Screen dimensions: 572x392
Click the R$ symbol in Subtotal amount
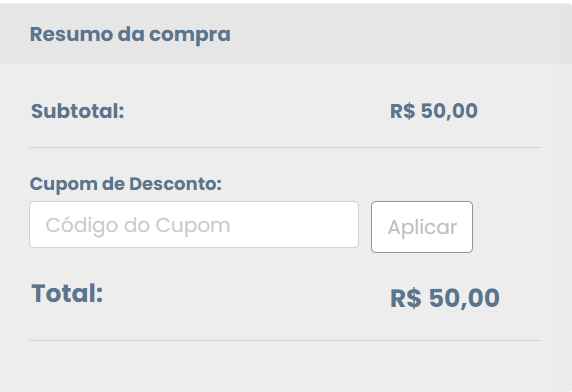click(402, 111)
